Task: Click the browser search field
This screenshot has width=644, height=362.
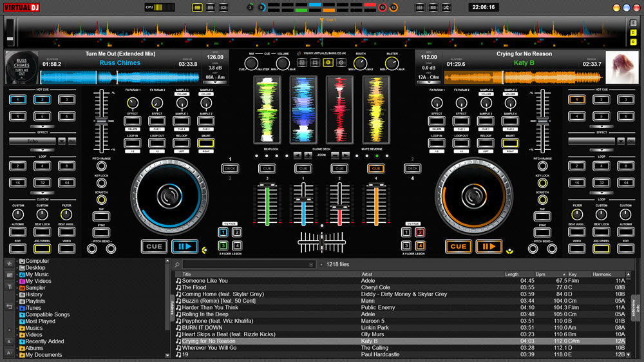Action: coord(248,265)
